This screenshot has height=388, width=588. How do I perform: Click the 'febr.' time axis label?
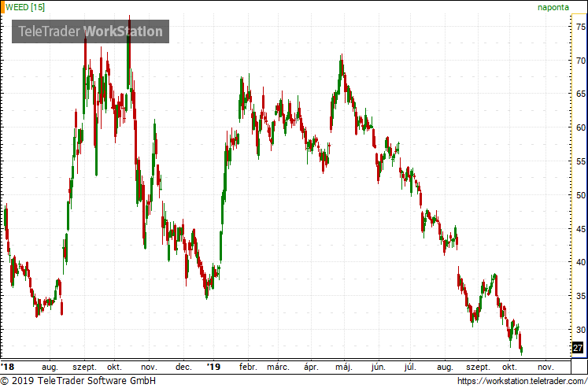click(x=248, y=367)
